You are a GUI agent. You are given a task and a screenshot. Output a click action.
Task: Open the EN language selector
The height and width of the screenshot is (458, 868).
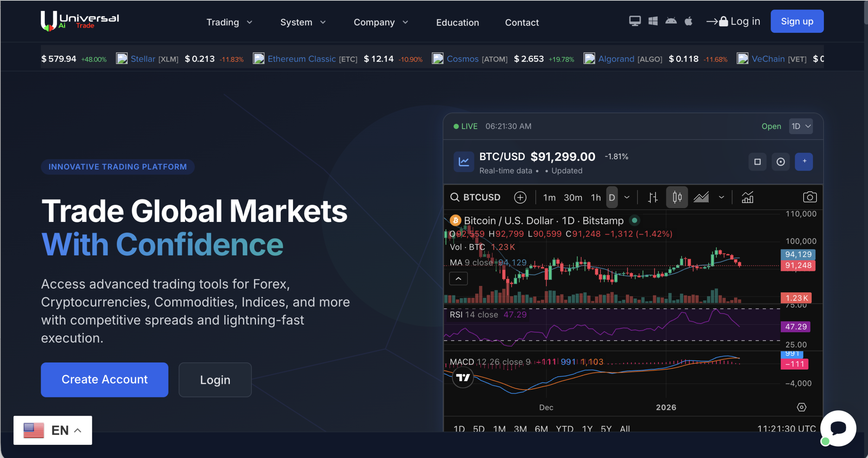pyautogui.click(x=53, y=430)
